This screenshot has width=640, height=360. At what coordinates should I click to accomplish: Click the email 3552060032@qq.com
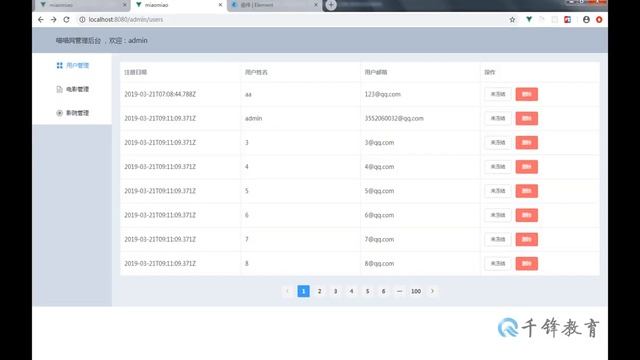pyautogui.click(x=394, y=118)
